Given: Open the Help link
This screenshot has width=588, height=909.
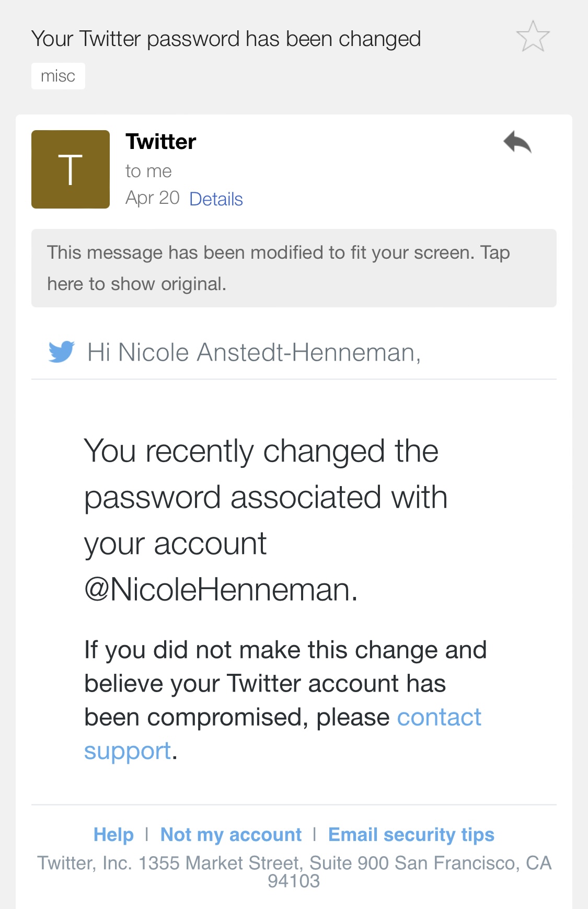Looking at the screenshot, I should click(x=113, y=835).
